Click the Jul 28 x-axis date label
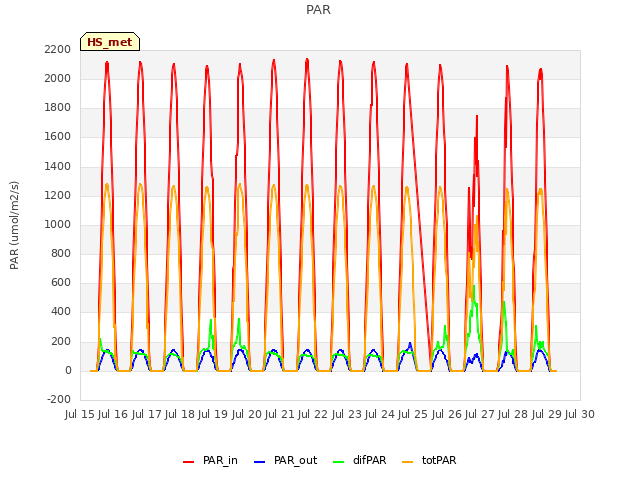The height and width of the screenshot is (480, 640). pos(513,414)
